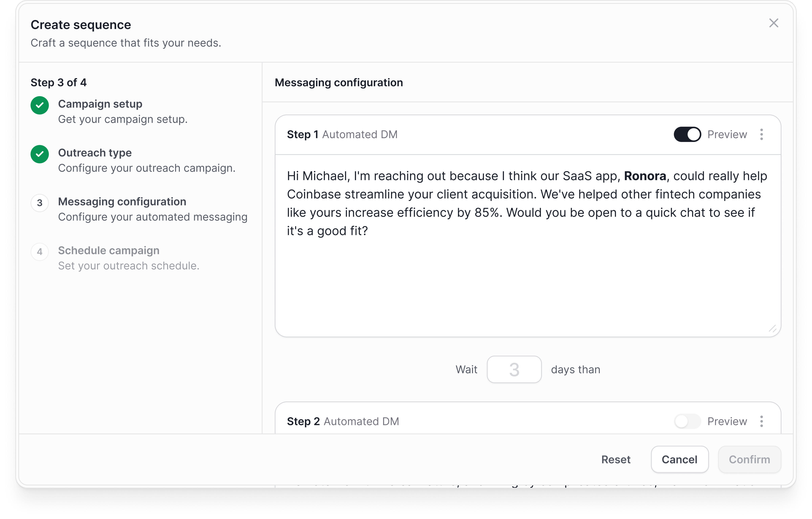Viewport: 812px width, 519px height.
Task: Grab the message box resize handle
Action: [772, 328]
